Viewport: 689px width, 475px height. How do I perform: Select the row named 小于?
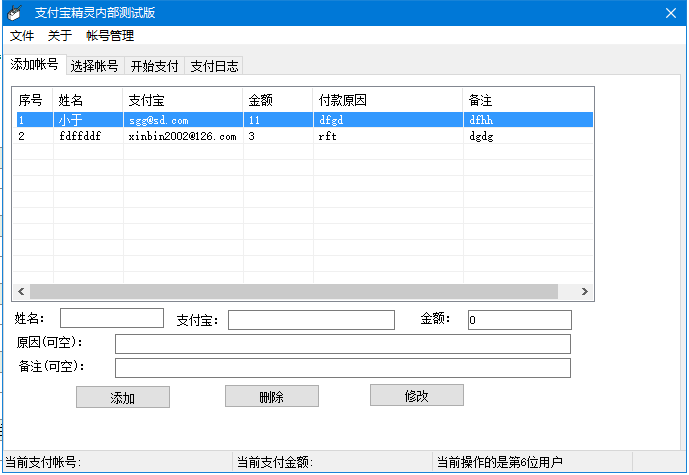[303, 120]
